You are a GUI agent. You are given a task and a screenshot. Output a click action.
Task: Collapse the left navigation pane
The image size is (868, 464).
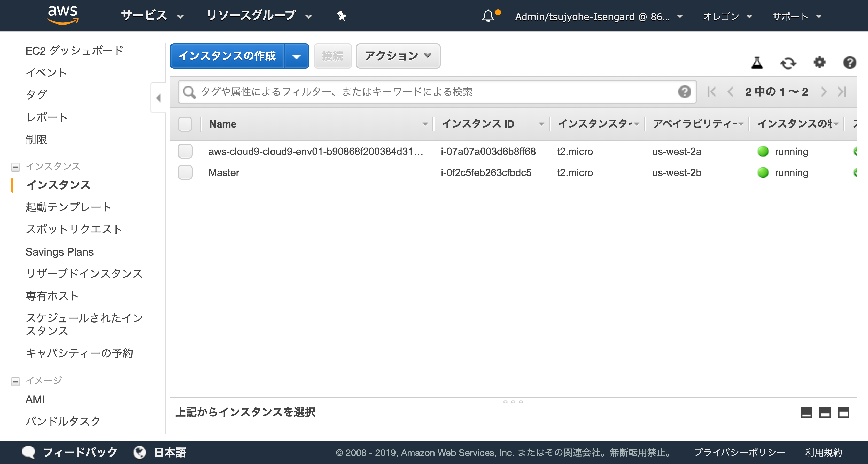158,98
